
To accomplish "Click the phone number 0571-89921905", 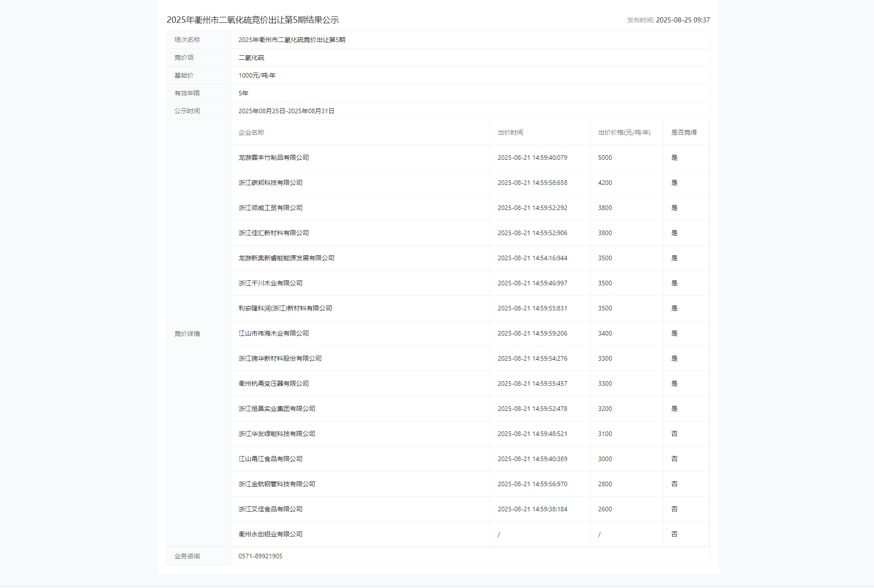I will (260, 556).
